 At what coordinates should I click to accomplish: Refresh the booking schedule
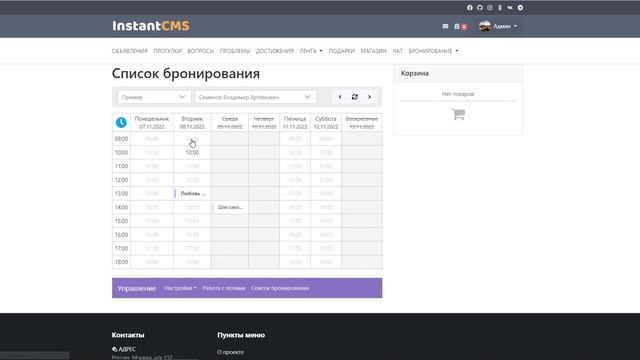[355, 97]
